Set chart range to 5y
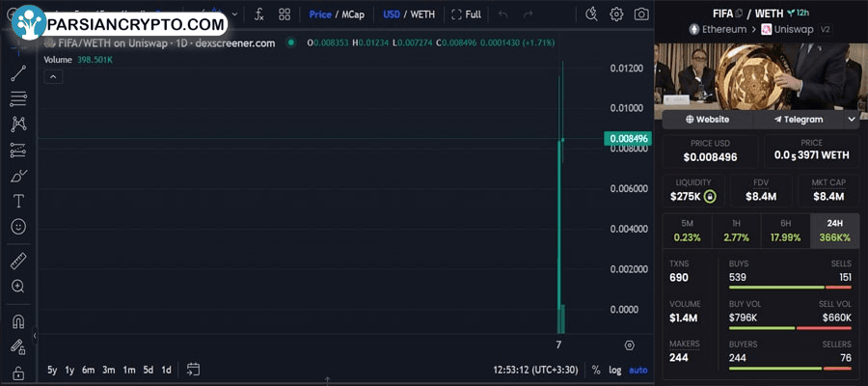Viewport: 868px width, 386px height. (52, 370)
